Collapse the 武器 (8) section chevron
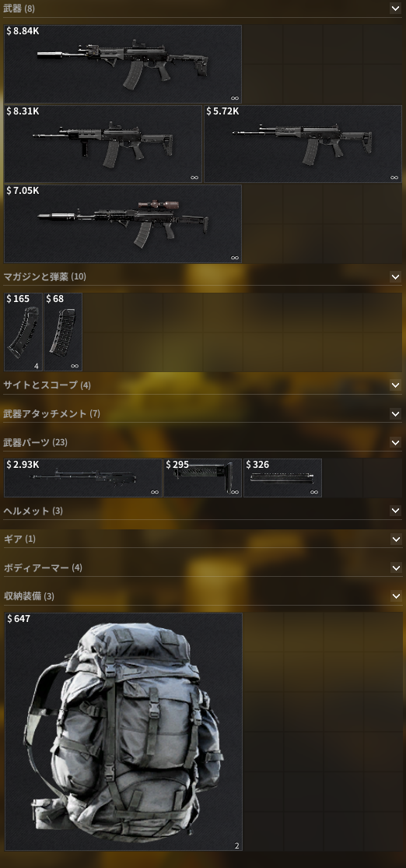Viewport: 406px width, 868px height. 395,9
